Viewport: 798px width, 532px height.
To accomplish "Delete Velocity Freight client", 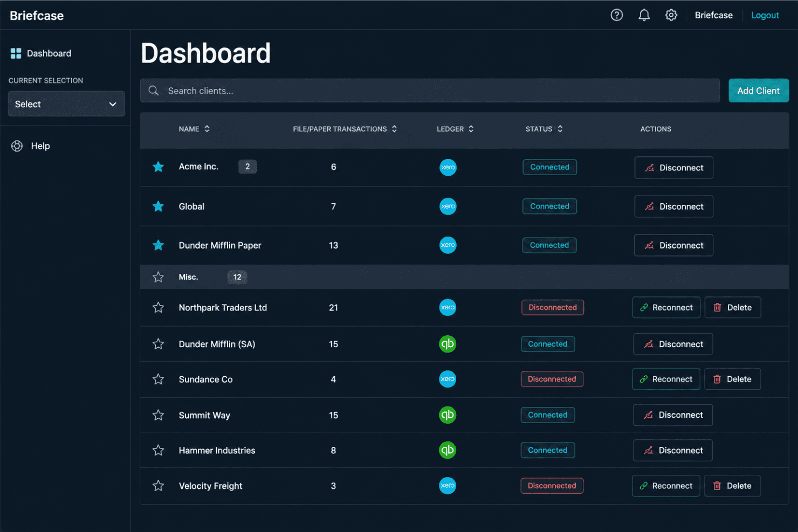I will [732, 486].
